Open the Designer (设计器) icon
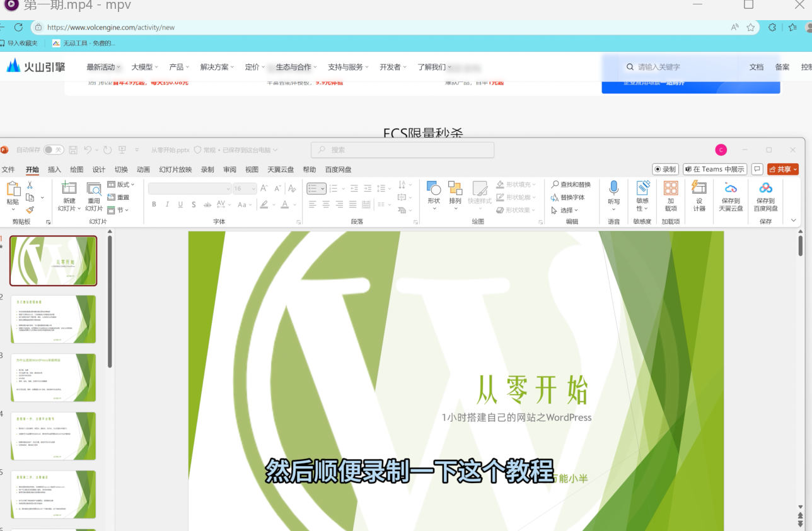Viewport: 812px width, 531px height. click(x=699, y=187)
